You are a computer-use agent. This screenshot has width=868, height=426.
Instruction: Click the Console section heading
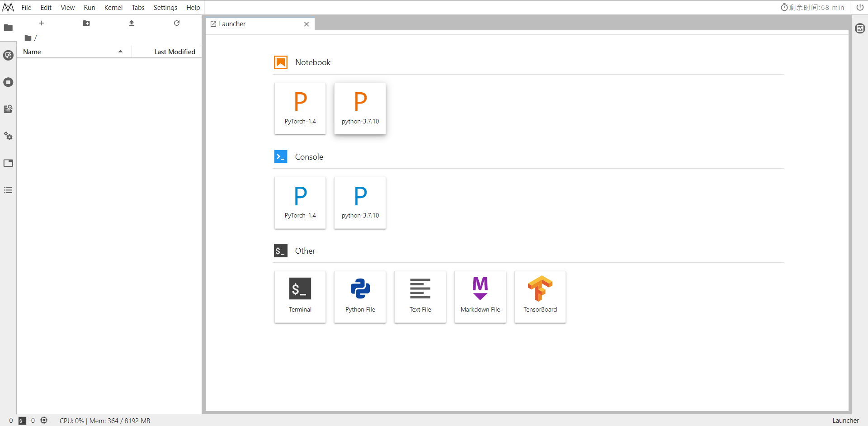[309, 157]
